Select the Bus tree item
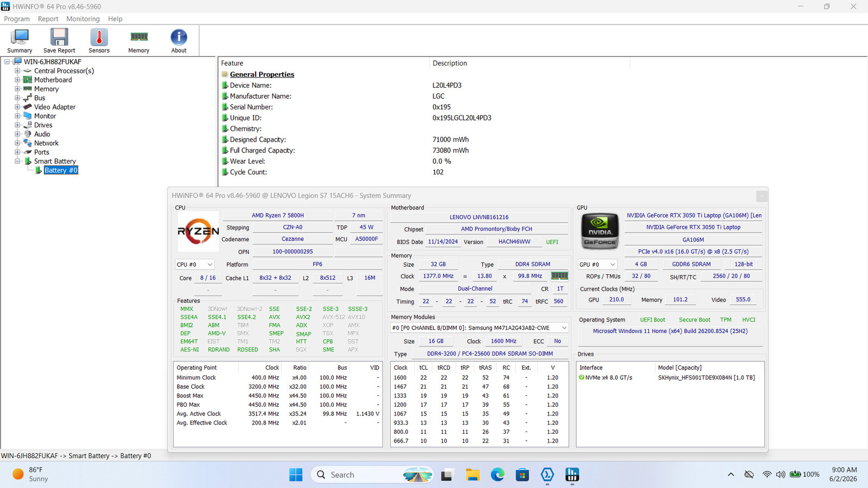Viewport: 868px width, 488px height. tap(40, 98)
